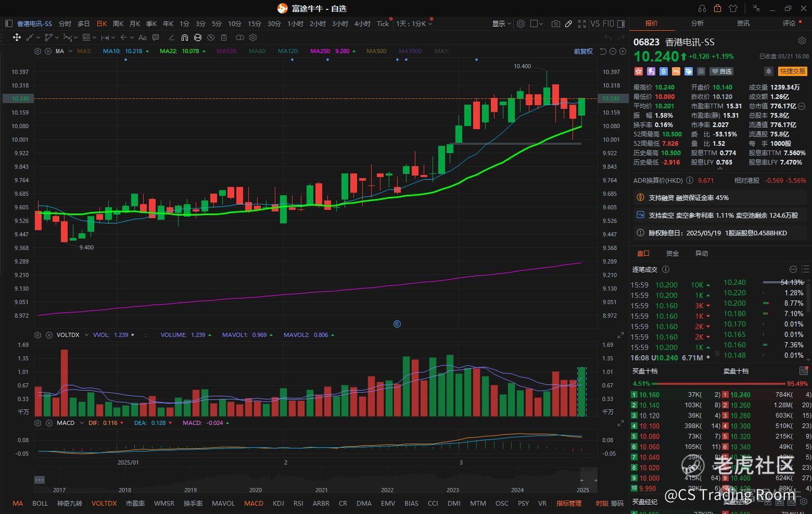812x514 pixels.
Task: Remove VOLTDX indicator with X icon
Action: (49, 335)
